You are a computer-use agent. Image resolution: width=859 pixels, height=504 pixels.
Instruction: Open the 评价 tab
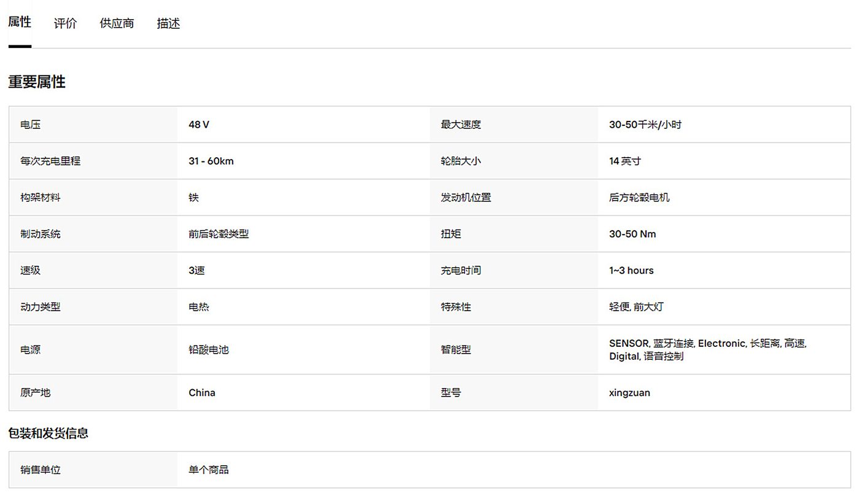point(65,23)
